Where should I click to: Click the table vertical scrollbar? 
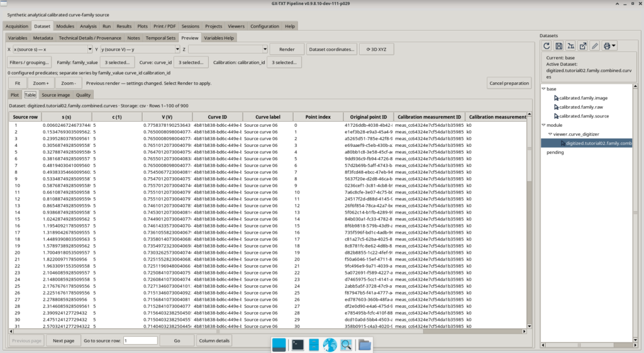529,220
